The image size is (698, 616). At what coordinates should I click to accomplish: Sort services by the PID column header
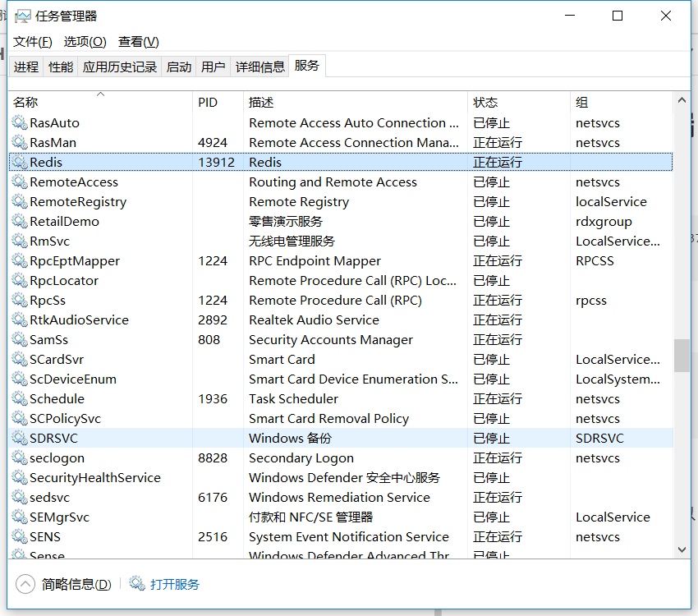pos(218,102)
